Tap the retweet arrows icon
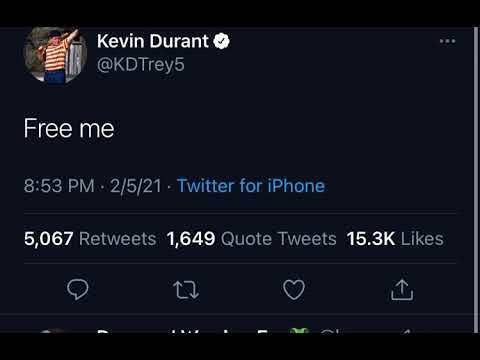Viewport: 480px width, 360px height. click(x=186, y=290)
